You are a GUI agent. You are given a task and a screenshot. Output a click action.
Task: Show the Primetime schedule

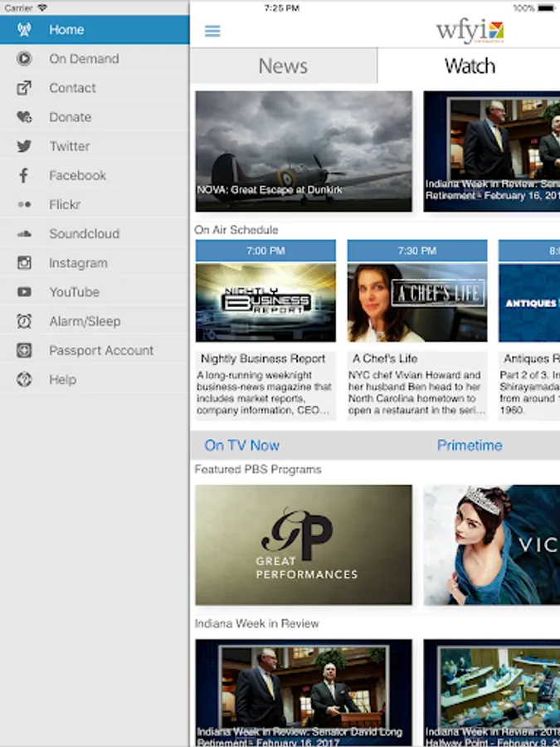470,446
